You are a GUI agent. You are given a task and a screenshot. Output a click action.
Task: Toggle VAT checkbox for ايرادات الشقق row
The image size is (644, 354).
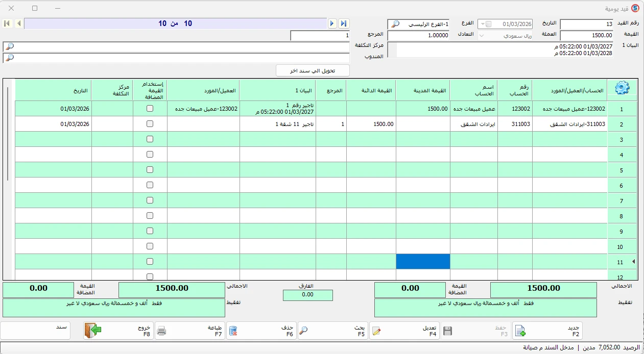pyautogui.click(x=150, y=124)
